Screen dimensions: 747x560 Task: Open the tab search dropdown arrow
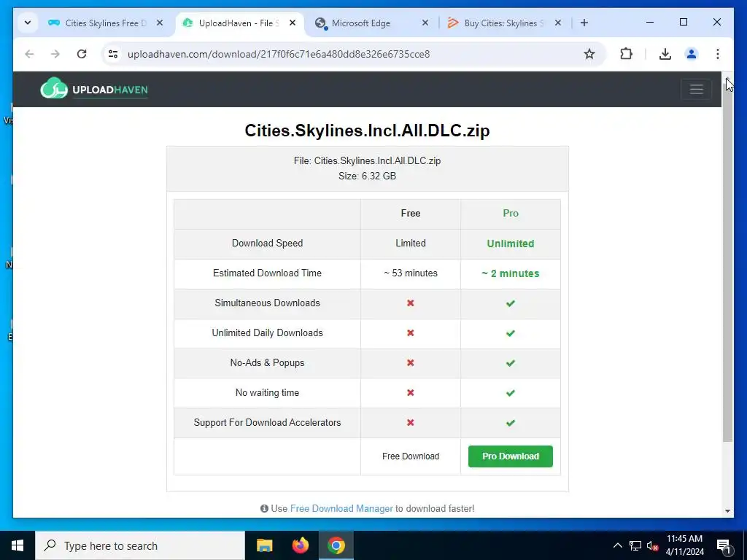click(x=28, y=23)
